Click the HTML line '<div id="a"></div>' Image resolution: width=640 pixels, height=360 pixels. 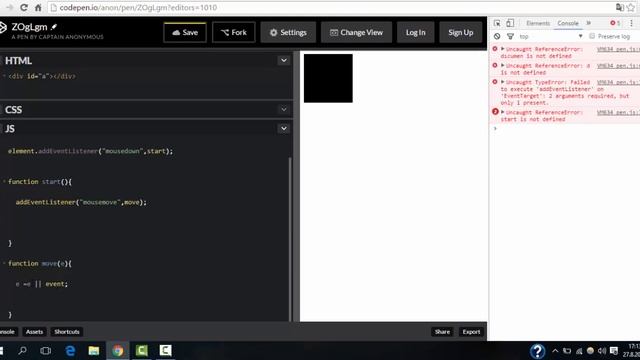(x=42, y=76)
